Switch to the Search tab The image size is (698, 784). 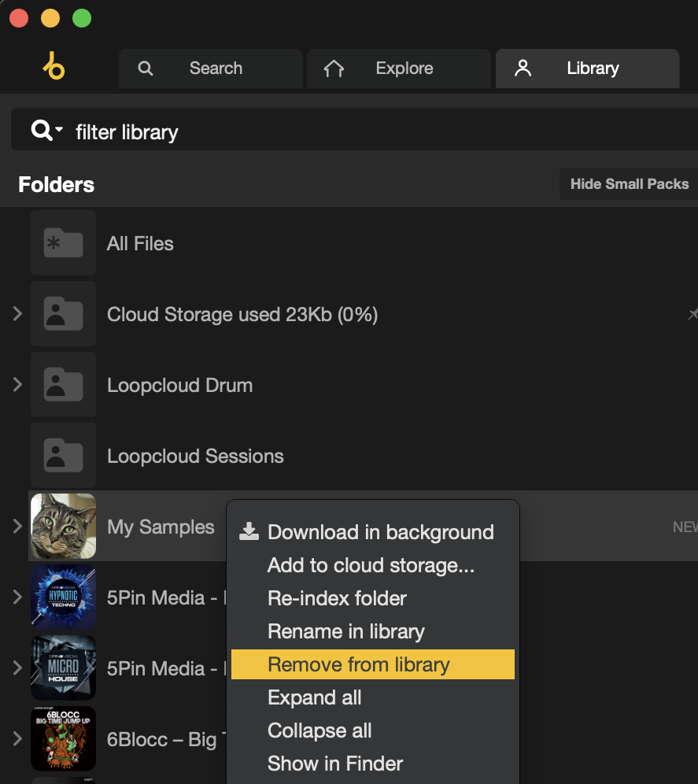pyautogui.click(x=210, y=68)
